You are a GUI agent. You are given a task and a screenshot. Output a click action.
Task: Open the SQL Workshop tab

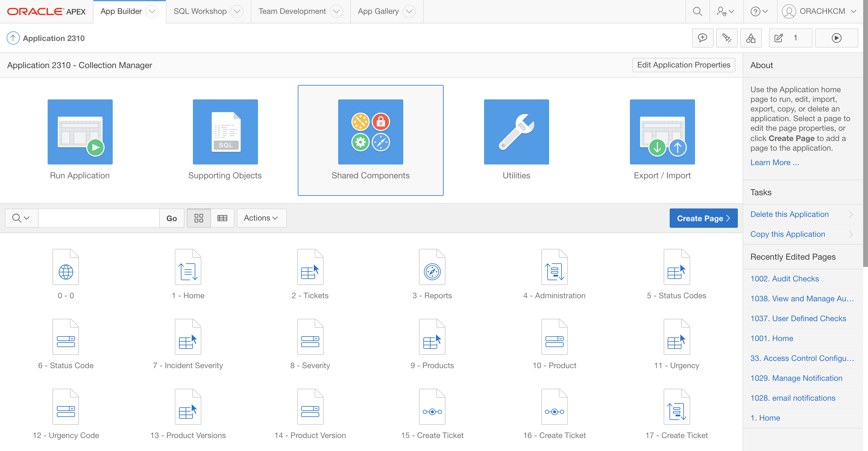pos(200,11)
